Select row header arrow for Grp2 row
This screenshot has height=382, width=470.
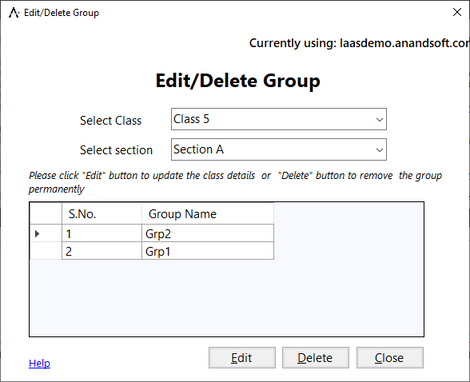coord(46,233)
